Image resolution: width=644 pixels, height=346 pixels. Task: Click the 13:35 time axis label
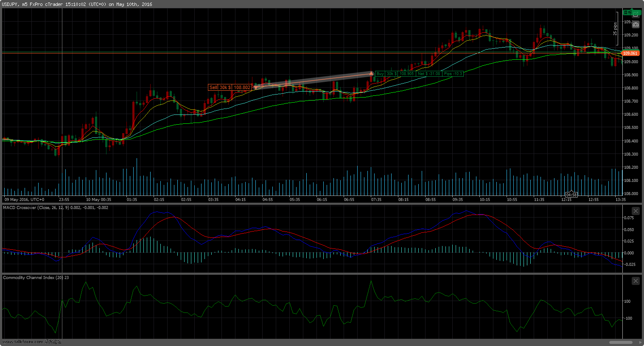tap(621, 199)
